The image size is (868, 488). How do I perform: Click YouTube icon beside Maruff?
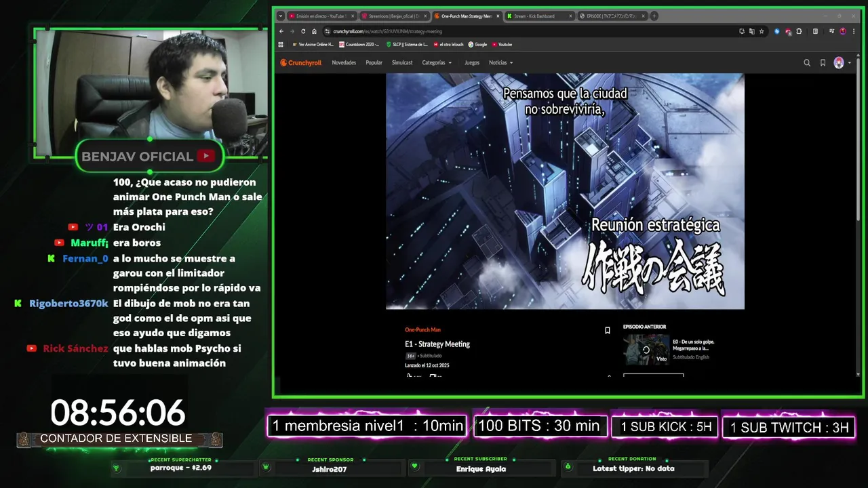(x=60, y=243)
